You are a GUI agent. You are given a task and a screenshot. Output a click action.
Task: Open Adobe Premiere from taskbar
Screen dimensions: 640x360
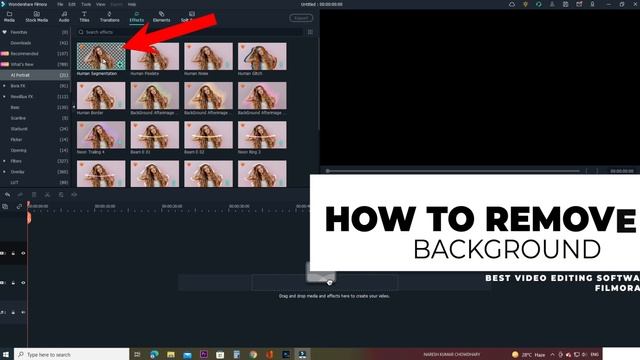click(x=204, y=354)
